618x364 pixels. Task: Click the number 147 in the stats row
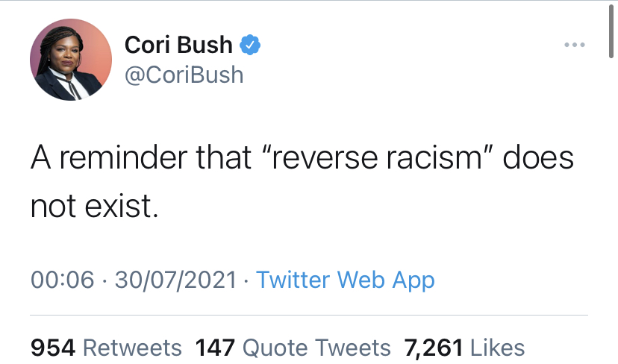[215, 347]
